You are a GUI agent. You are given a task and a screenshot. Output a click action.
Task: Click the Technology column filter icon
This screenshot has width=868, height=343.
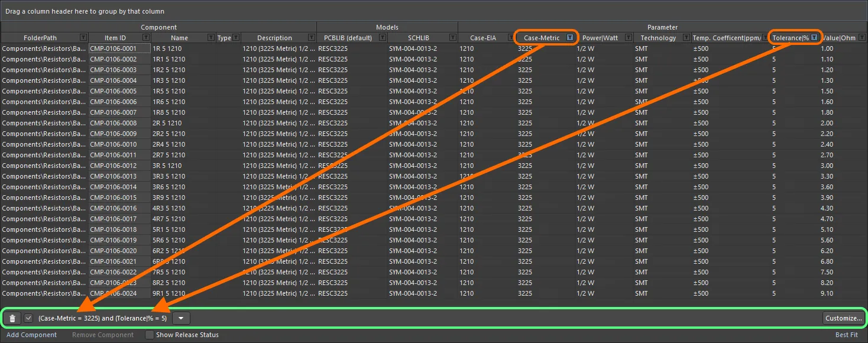pos(685,38)
